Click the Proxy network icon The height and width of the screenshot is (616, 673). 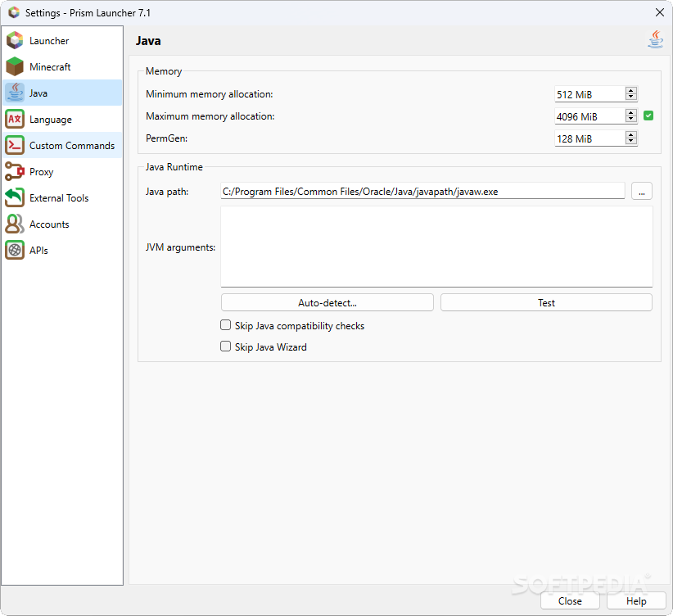[15, 171]
